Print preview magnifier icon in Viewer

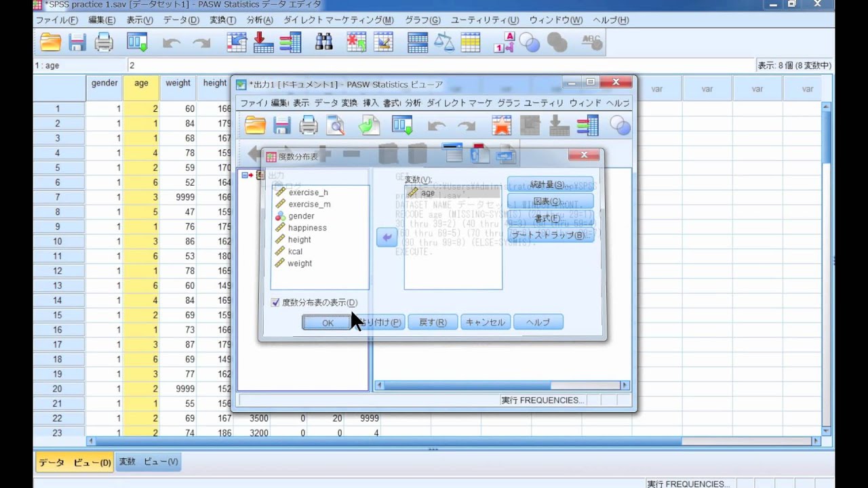pyautogui.click(x=335, y=125)
